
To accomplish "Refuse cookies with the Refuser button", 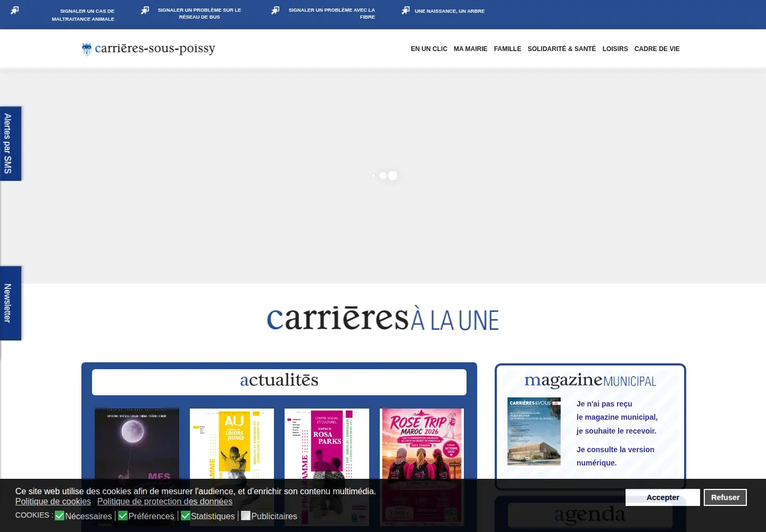I will (x=725, y=497).
